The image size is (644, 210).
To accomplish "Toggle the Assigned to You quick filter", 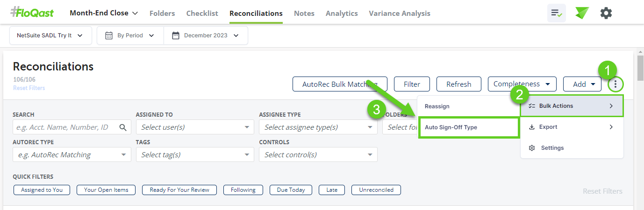I will [42, 190].
